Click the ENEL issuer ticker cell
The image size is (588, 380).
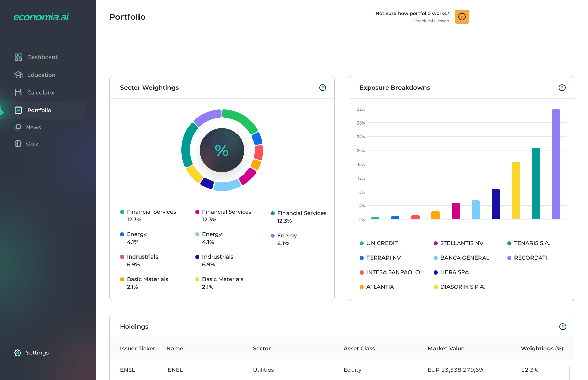128,370
